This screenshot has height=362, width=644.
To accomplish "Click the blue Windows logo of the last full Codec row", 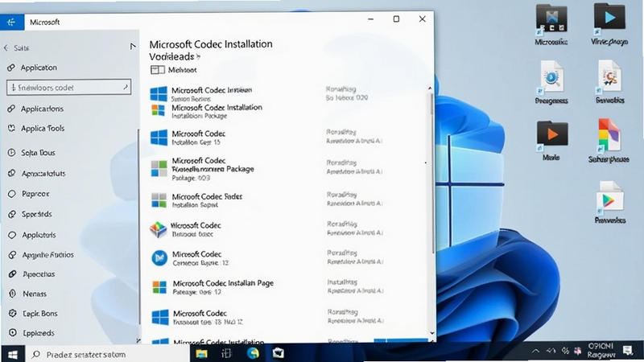I will (160, 317).
